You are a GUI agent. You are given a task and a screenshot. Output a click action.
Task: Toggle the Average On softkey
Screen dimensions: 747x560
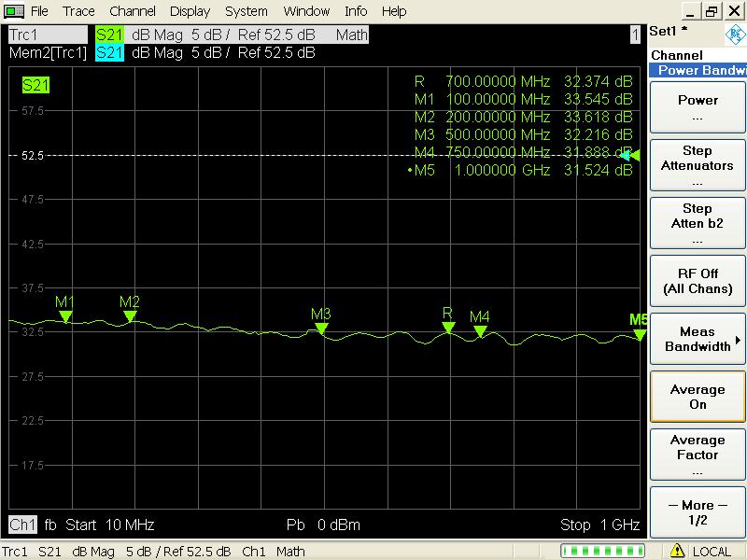697,397
